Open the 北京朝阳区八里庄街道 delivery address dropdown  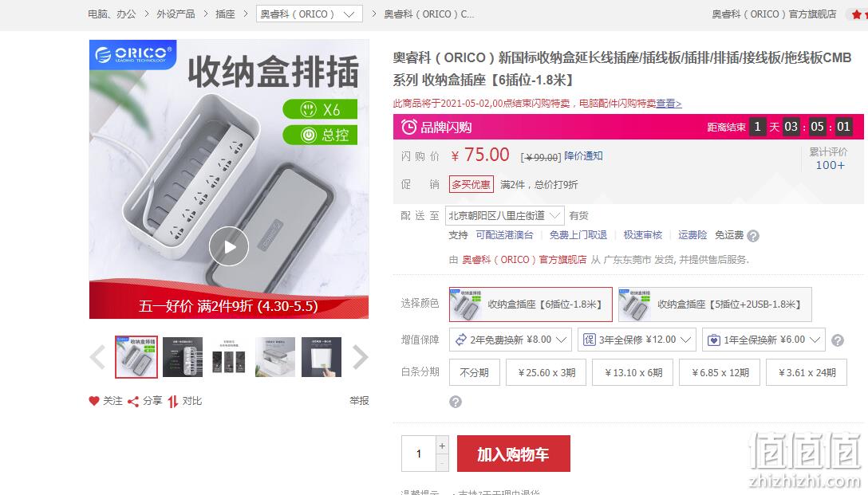(504, 216)
